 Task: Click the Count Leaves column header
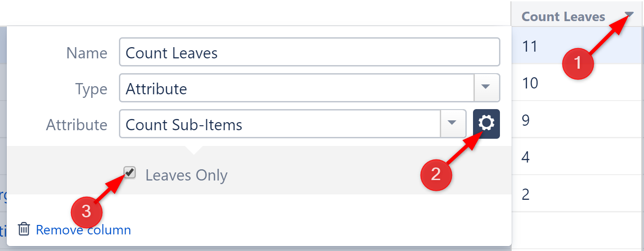point(563,17)
